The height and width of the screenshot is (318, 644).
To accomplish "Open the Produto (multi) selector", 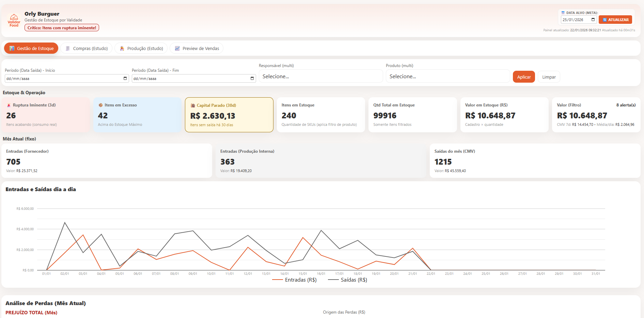I will [x=447, y=76].
